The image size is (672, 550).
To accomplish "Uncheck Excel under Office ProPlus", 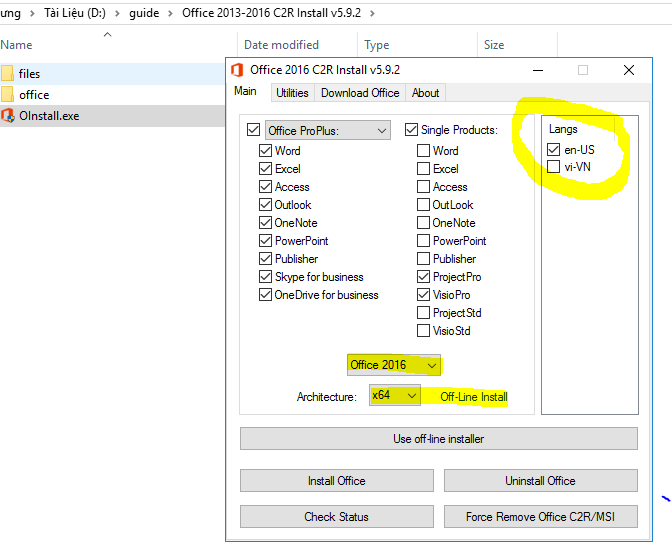I will click(265, 168).
